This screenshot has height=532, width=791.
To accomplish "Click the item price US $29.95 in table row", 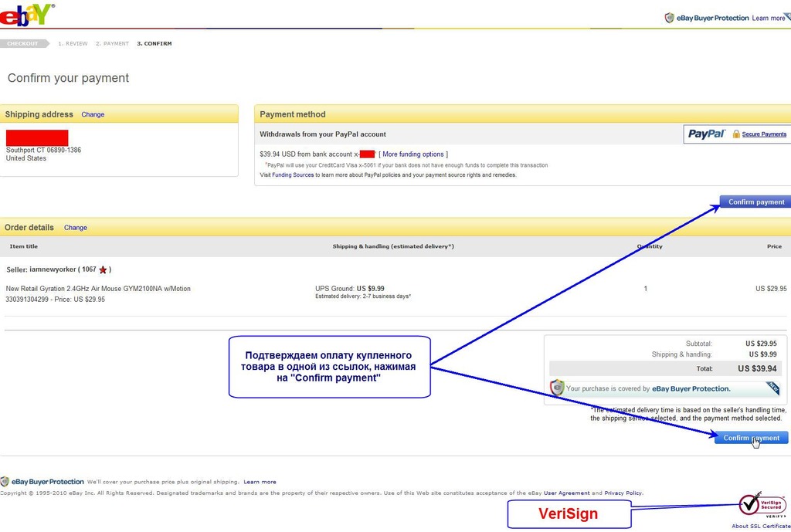I will pos(771,289).
